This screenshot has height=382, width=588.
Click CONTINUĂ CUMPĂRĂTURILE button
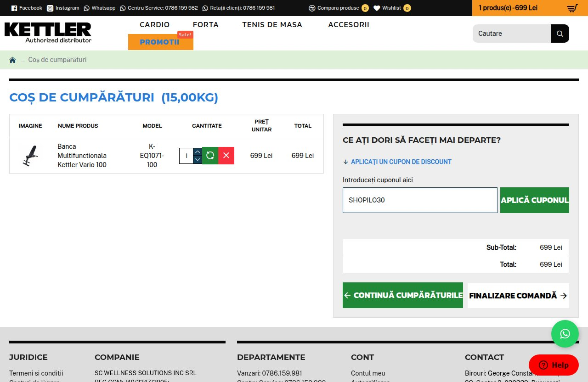pyautogui.click(x=403, y=295)
